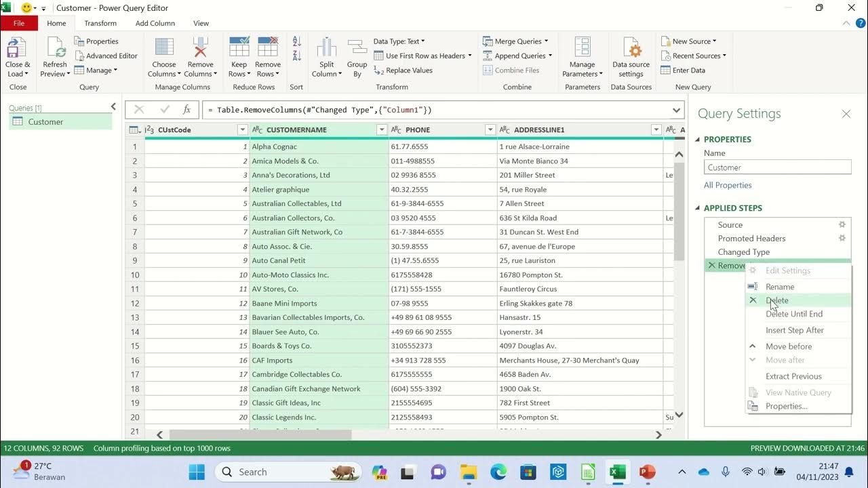Click the horizontal scrollbar thumb under the data grid

click(260, 435)
